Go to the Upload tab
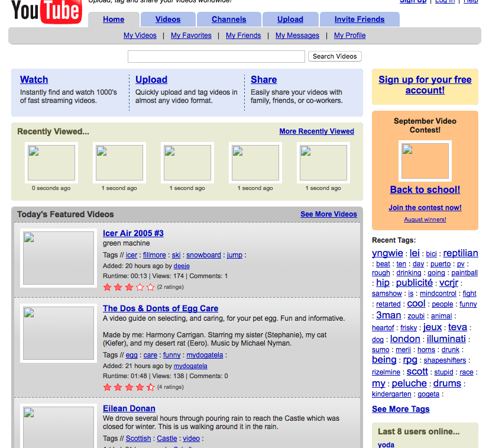 coord(290,20)
